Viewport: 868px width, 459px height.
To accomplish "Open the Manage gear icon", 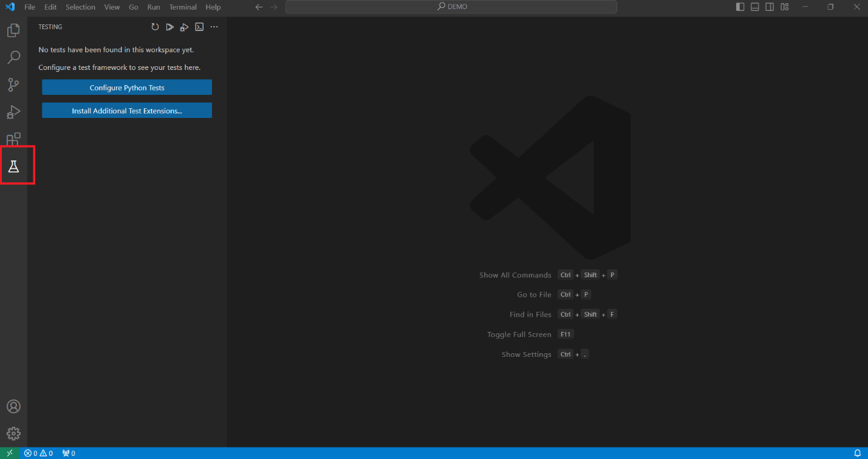I will (13, 433).
